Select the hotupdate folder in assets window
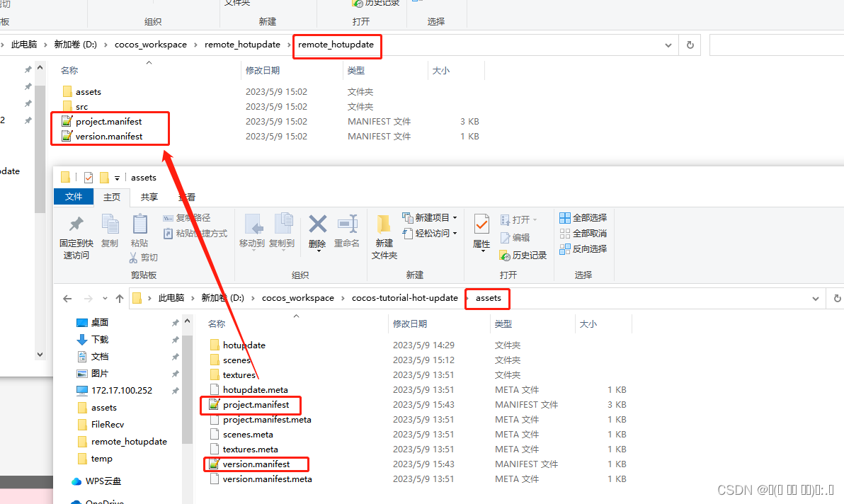Image resolution: width=844 pixels, height=504 pixels. [244, 345]
